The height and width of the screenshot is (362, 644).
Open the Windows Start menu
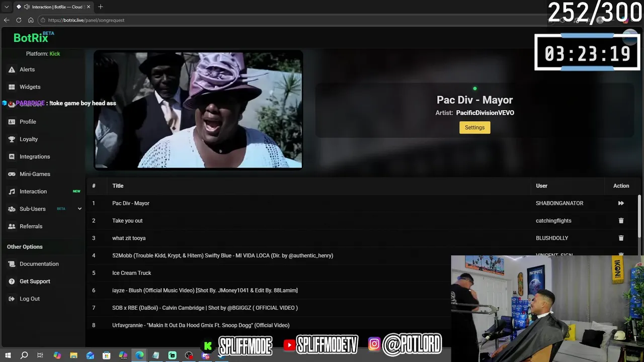[8, 355]
